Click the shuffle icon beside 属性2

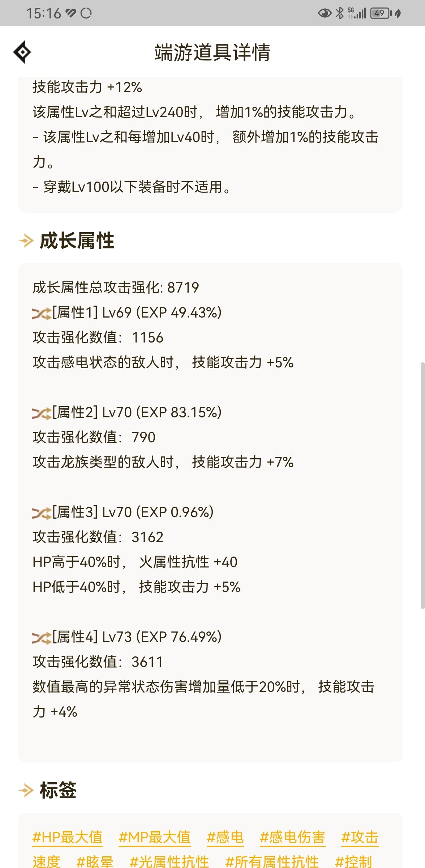click(x=42, y=413)
